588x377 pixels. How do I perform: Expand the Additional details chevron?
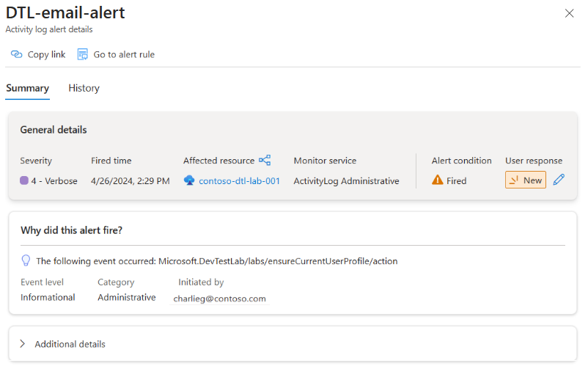tap(23, 344)
